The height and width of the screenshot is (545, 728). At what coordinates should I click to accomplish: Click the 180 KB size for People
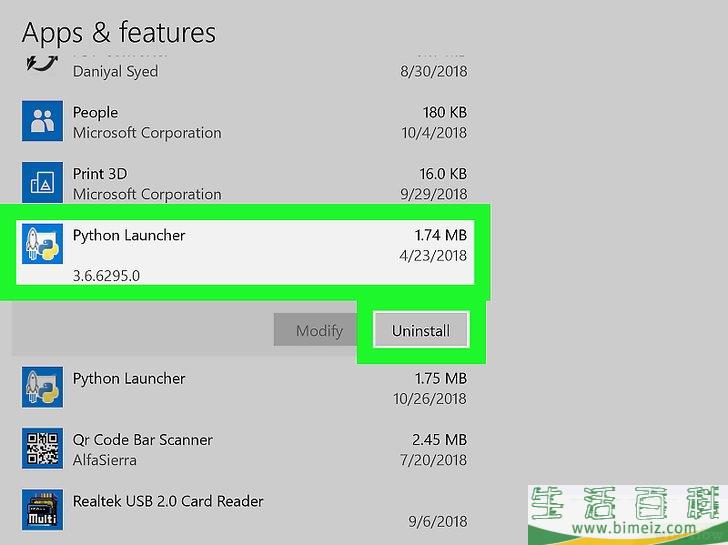click(x=445, y=112)
